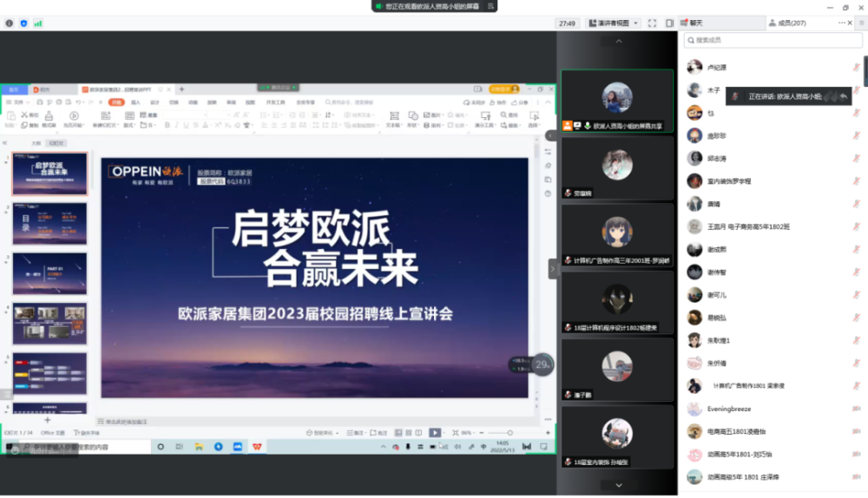Collapse the WPS ribbon with the chevron
Screen dimensions: 868x498
click(x=548, y=102)
